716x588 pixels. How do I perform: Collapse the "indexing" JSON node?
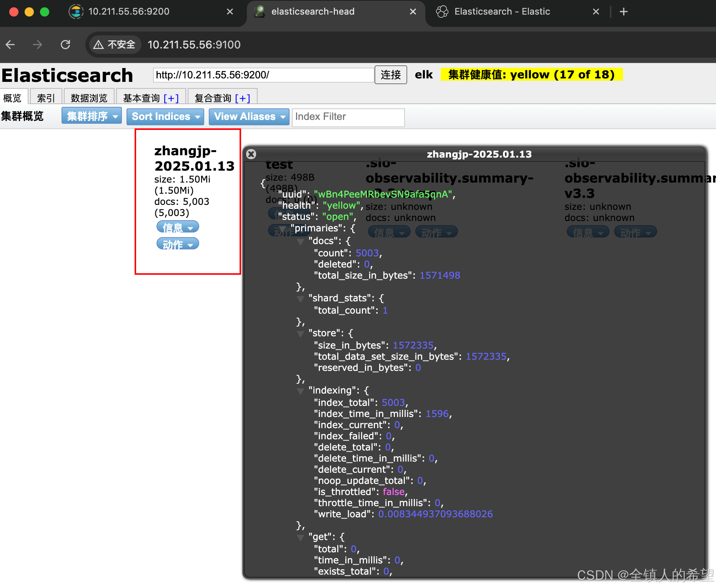(300, 391)
